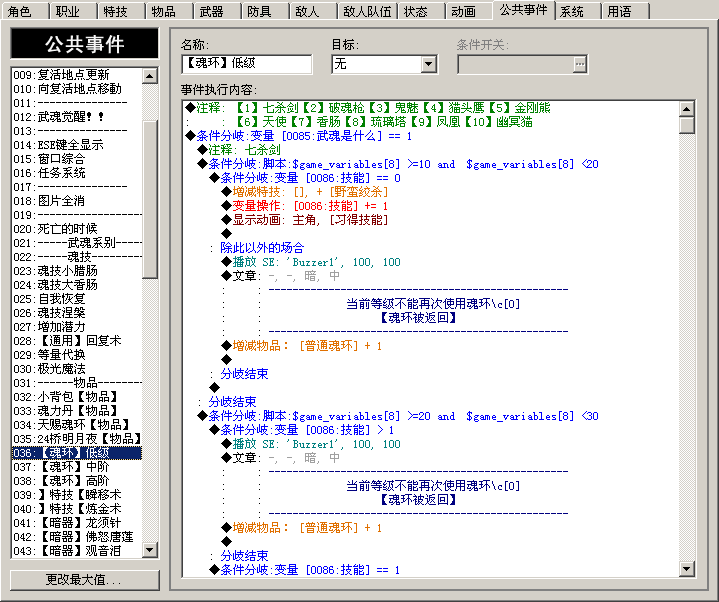Select event 018:图片全消
This screenshot has width=719, height=602.
point(77,201)
